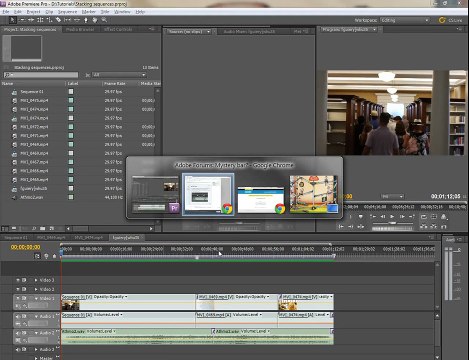The height and width of the screenshot is (360, 469).
Task: Collapse the Video 1 track
Action: [36, 299]
